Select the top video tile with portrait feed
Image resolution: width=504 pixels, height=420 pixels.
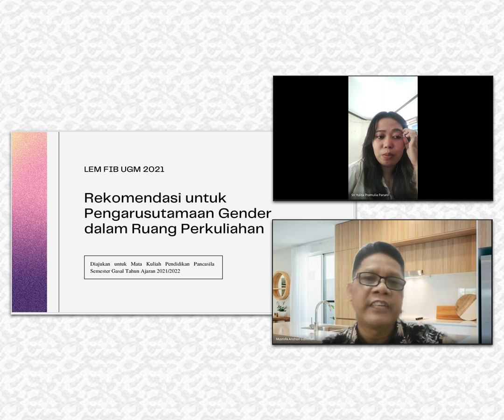point(383,138)
